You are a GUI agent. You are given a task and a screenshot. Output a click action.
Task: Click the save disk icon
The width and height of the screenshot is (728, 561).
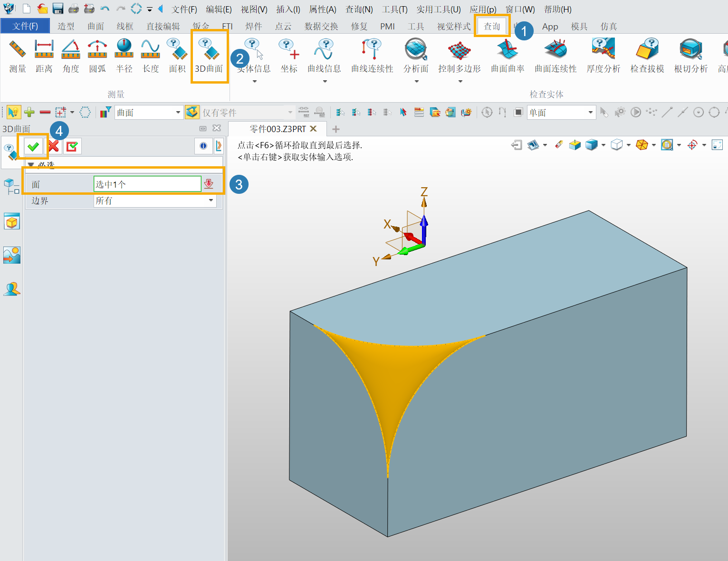coord(57,9)
